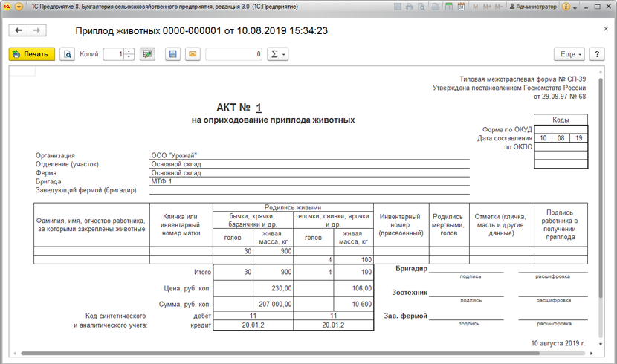Click the Родились живыми header cell
The width and height of the screenshot is (617, 364).
(293, 207)
